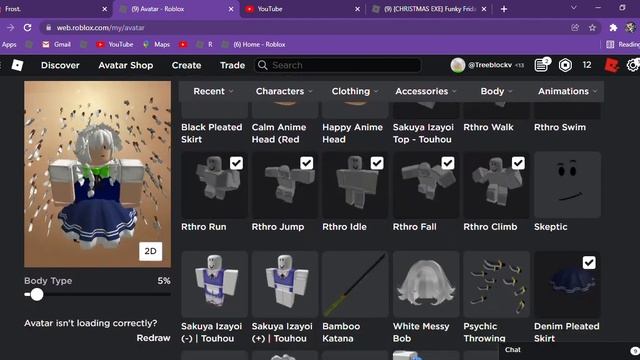Viewport: 640px width, 360px height.
Task: Click the Rthro Walk label
Action: (488, 127)
